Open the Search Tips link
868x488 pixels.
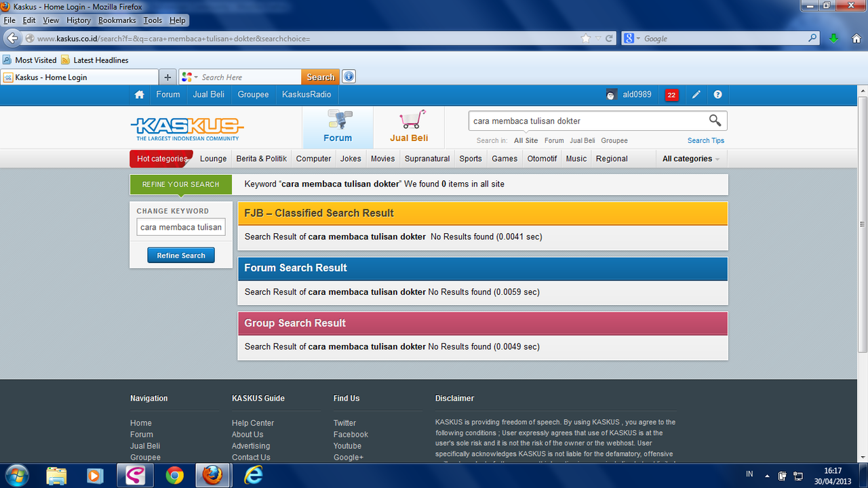706,140
